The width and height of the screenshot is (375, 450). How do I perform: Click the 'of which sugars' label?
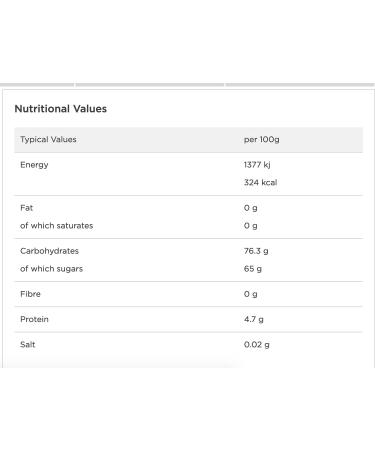pyautogui.click(x=51, y=269)
